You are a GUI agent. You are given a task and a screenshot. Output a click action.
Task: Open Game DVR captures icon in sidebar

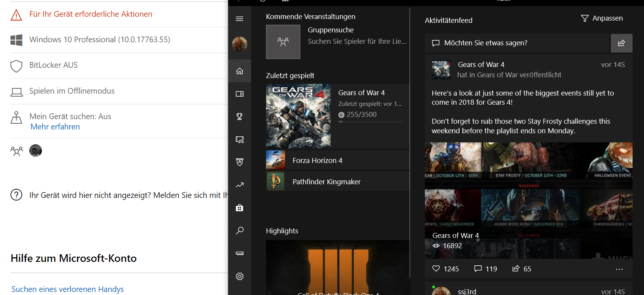[240, 139]
